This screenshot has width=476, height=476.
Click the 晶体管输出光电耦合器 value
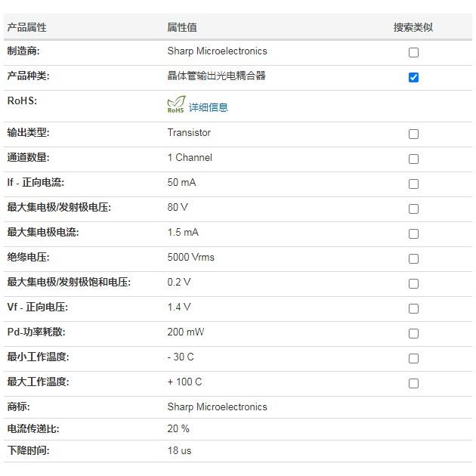click(216, 76)
